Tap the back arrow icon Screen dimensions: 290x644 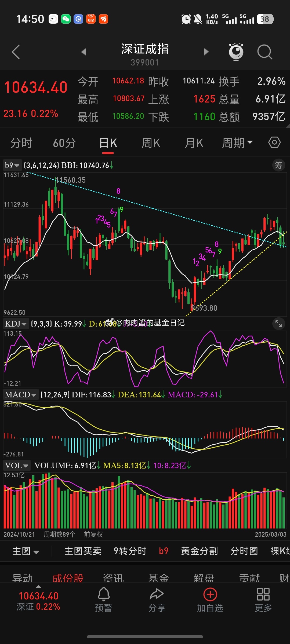[x=16, y=52]
